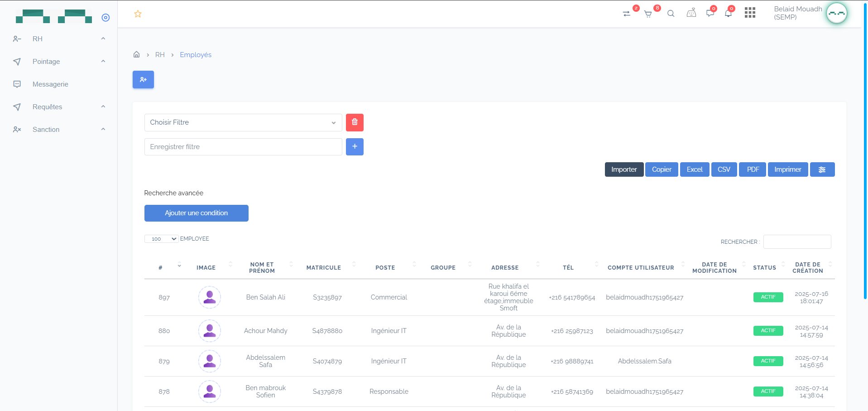Click Ajouter une condition button

click(196, 213)
